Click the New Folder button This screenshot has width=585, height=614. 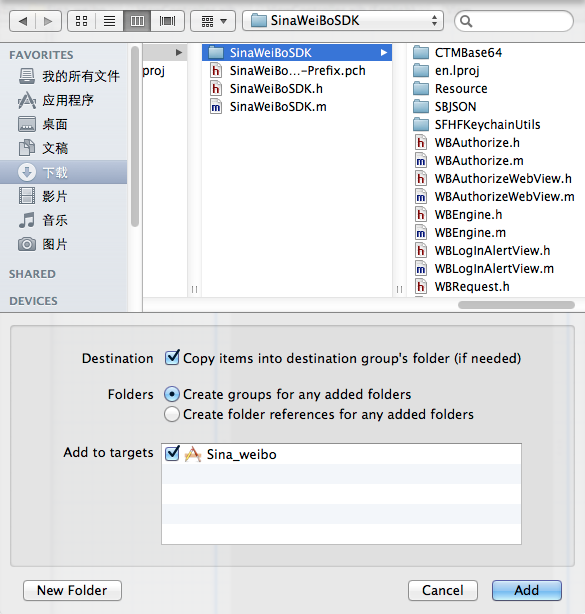(x=72, y=591)
